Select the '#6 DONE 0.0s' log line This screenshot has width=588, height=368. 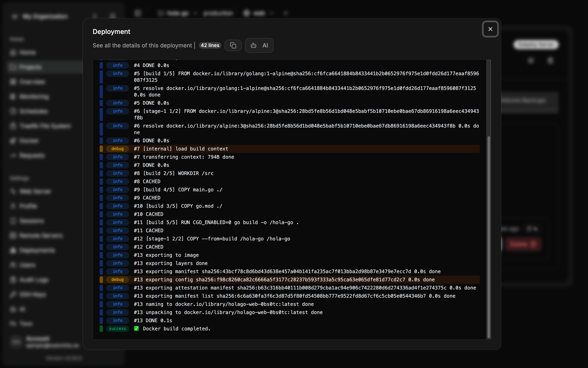(x=290, y=140)
